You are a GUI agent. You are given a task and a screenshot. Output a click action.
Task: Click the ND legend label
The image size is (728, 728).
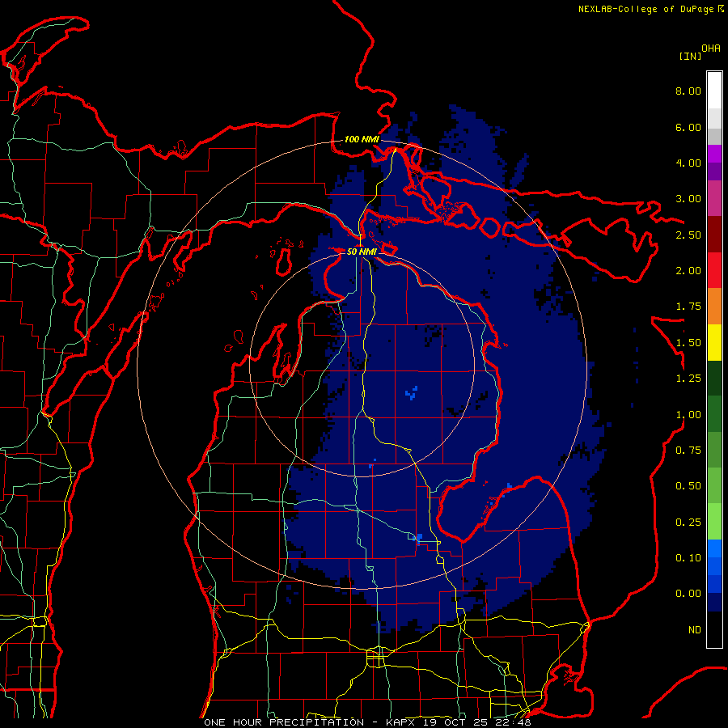click(x=695, y=630)
